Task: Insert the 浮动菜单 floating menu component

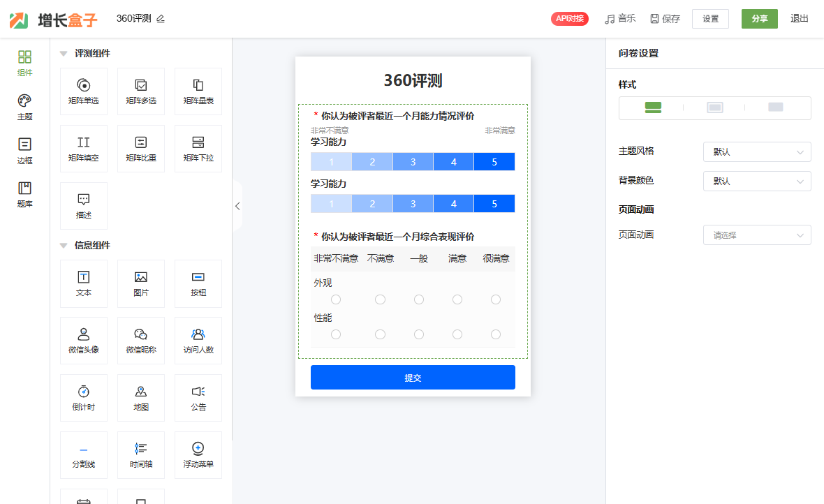Action: [x=198, y=455]
